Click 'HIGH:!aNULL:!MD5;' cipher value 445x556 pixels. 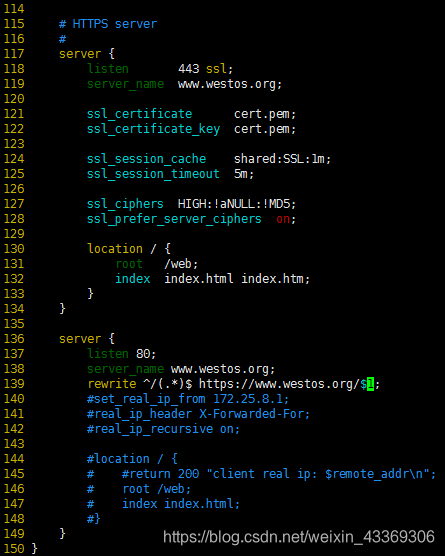237,204
